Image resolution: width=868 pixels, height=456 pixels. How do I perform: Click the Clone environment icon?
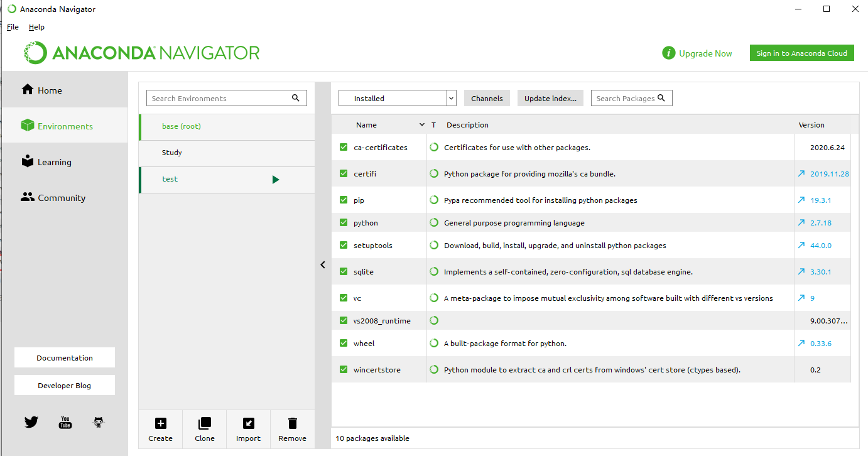point(205,423)
